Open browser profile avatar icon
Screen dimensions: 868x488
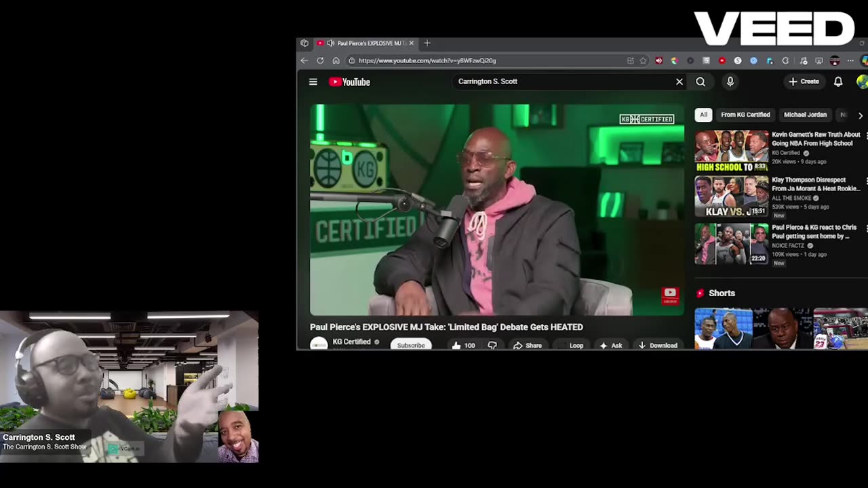coord(835,60)
